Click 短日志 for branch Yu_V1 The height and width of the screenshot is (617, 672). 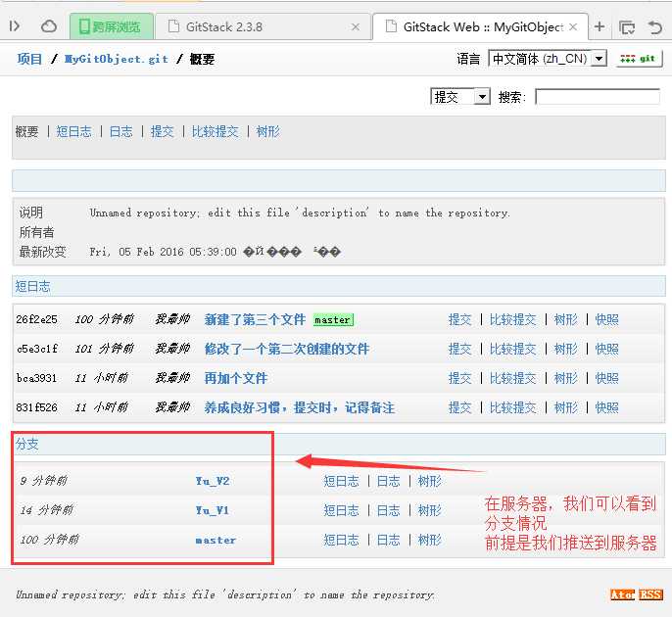point(341,510)
